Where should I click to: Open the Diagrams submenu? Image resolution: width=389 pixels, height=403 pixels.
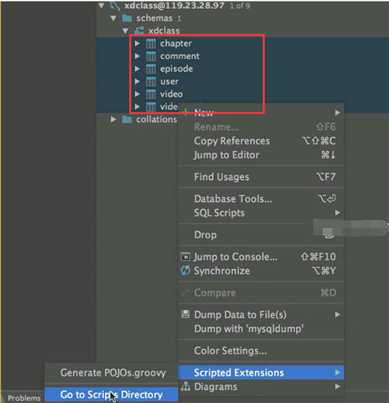pyautogui.click(x=260, y=387)
